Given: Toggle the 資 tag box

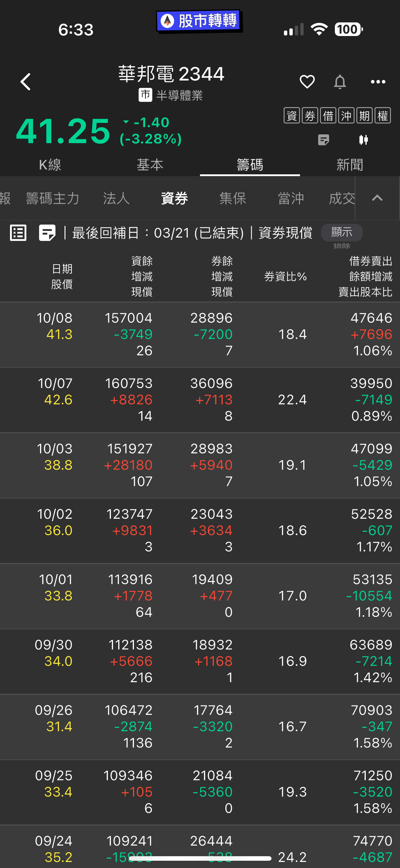Looking at the screenshot, I should [292, 116].
